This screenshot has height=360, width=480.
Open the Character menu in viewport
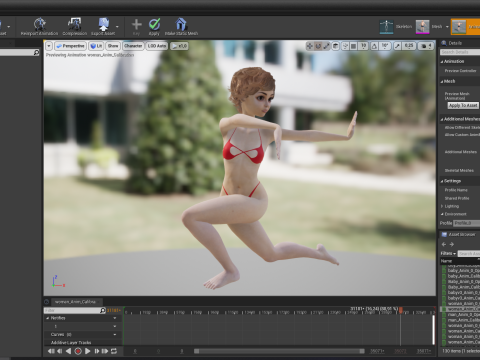coord(133,46)
